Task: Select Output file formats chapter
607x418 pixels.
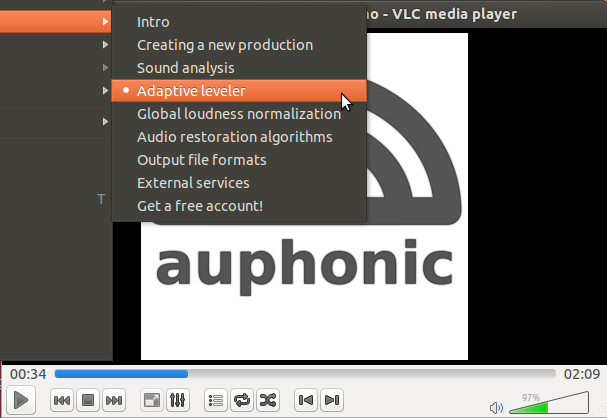Action: [x=239, y=160]
